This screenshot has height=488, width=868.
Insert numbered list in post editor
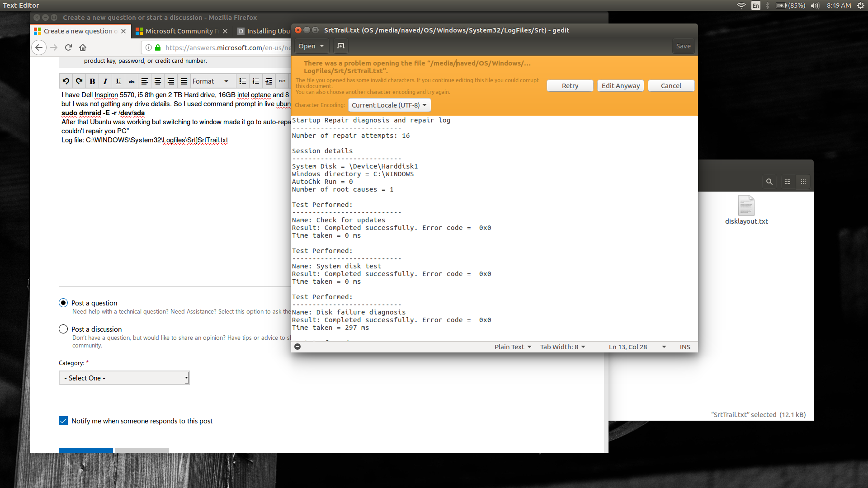pos(256,81)
